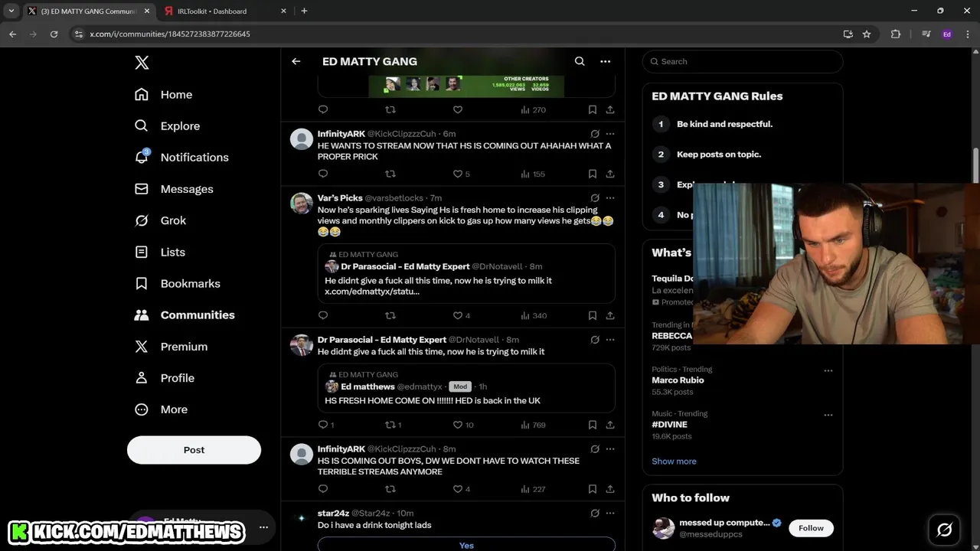980x551 pixels.
Task: Click the X logo in sidebar
Action: tap(142, 63)
